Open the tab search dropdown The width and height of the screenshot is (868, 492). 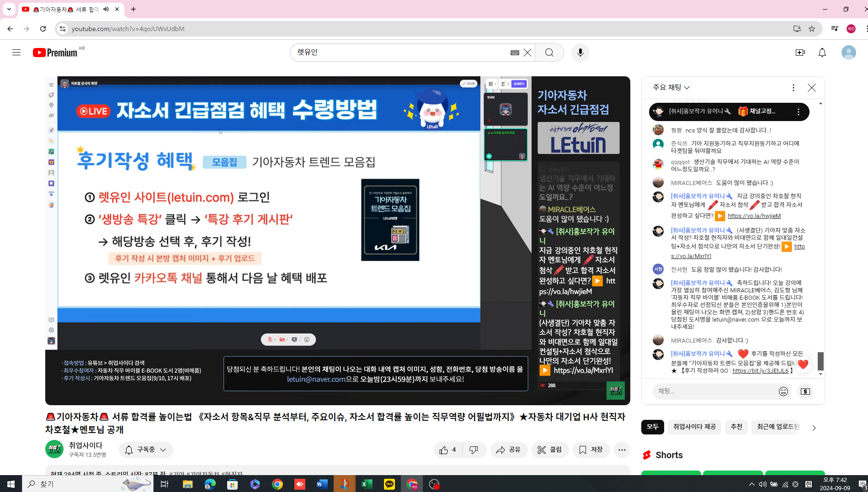click(9, 9)
